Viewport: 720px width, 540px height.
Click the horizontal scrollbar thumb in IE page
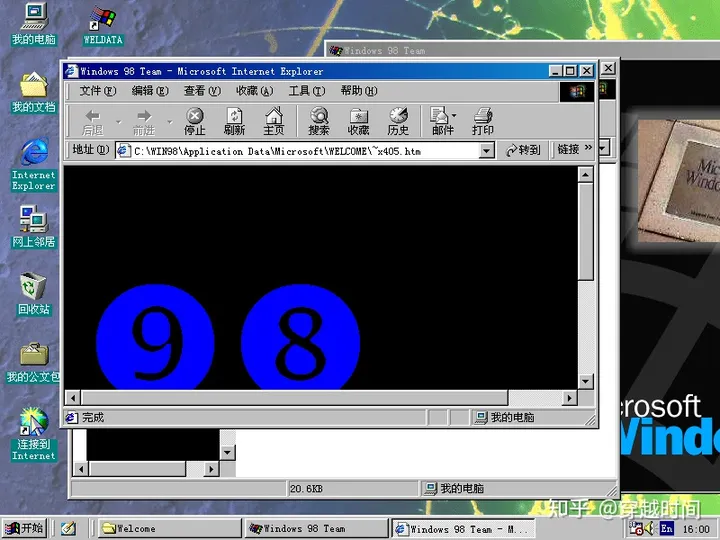[x=294, y=398]
